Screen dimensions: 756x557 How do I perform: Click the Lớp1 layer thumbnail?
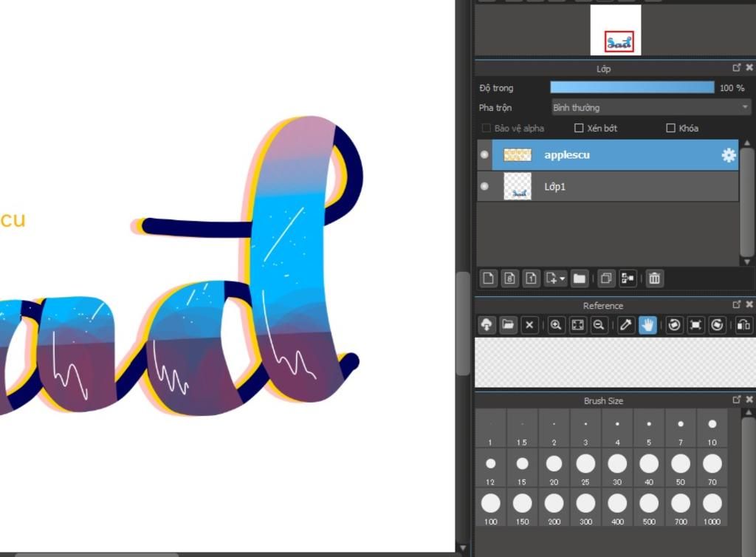tap(518, 186)
